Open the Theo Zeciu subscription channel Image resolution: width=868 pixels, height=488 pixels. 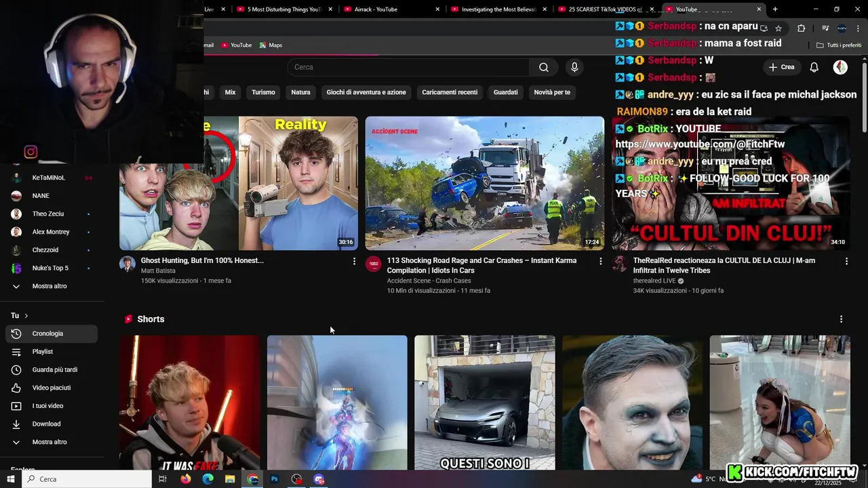click(x=52, y=213)
